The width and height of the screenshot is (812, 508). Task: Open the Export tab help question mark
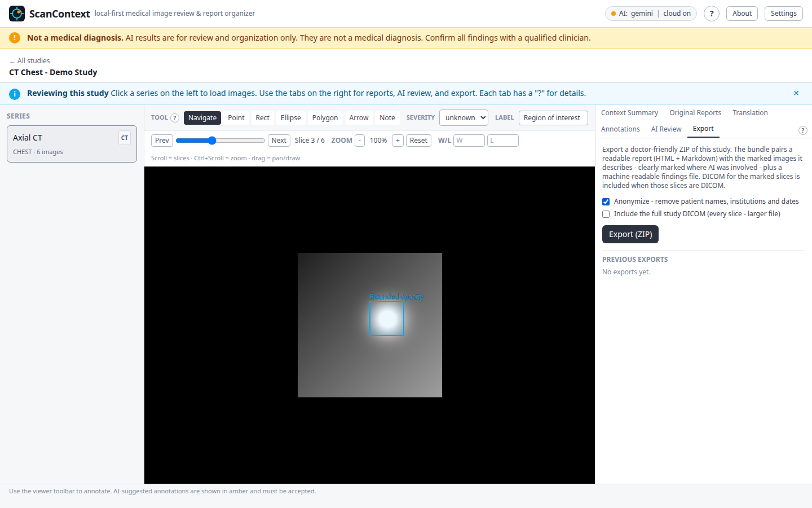[803, 130]
